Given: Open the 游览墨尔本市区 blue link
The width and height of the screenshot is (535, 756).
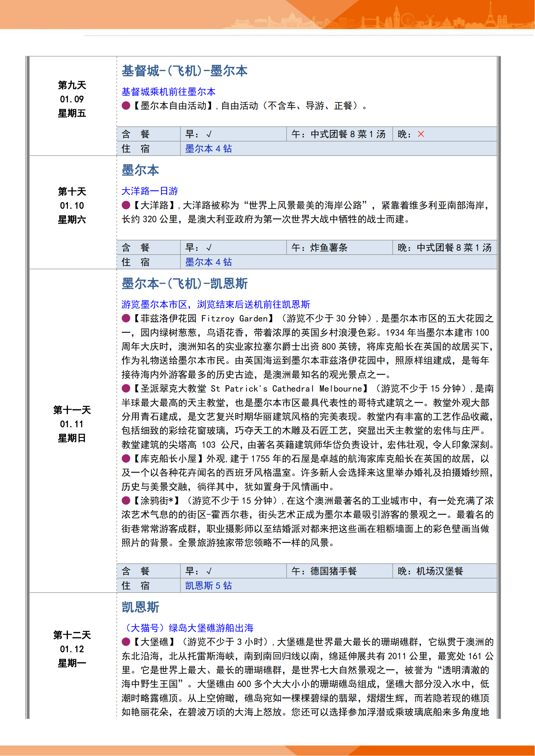Looking at the screenshot, I should pyautogui.click(x=215, y=304).
